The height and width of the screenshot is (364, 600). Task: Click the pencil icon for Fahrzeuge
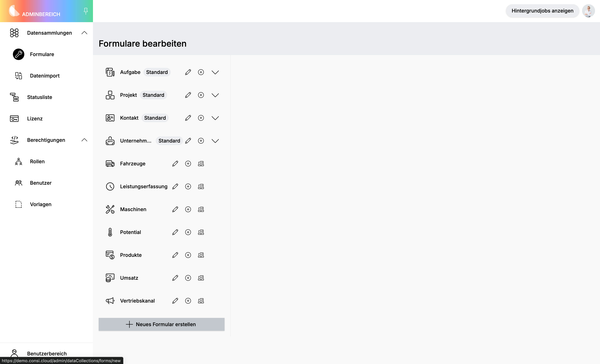[x=175, y=164]
